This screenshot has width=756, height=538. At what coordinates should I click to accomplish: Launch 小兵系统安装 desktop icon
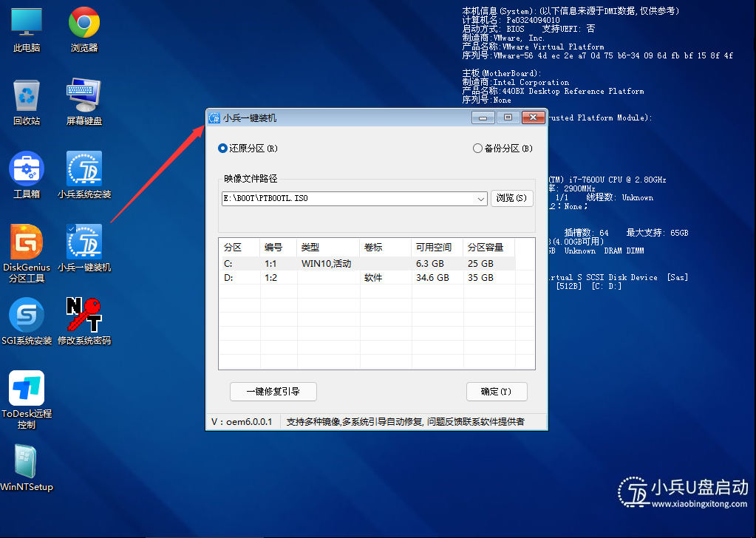(x=84, y=175)
